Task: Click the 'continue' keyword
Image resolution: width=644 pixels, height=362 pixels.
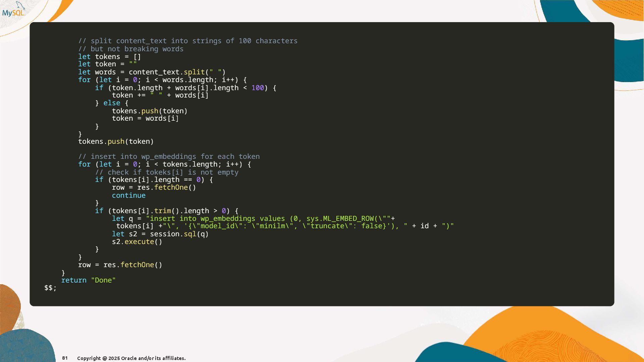Action: (128, 195)
